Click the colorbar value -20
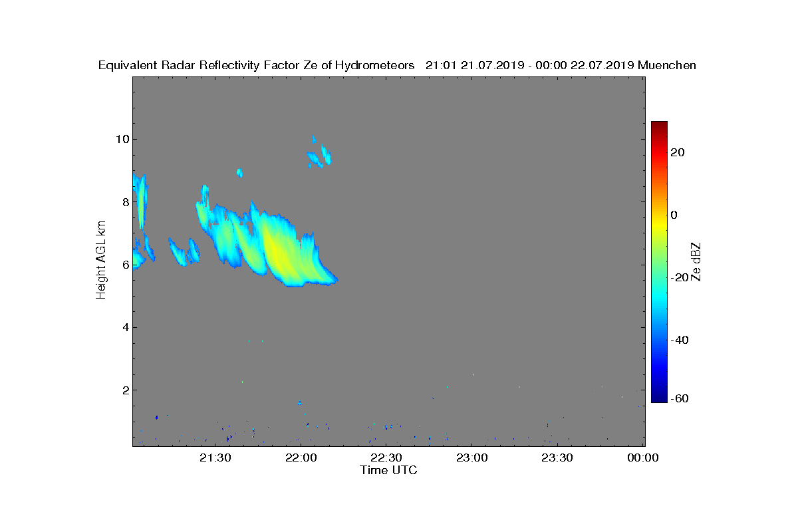 point(680,277)
